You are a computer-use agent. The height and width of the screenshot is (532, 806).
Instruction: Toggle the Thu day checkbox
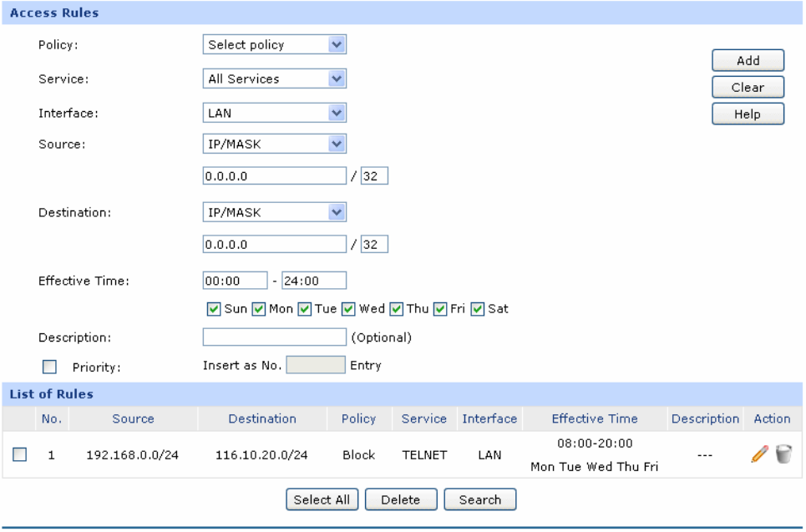pos(396,309)
